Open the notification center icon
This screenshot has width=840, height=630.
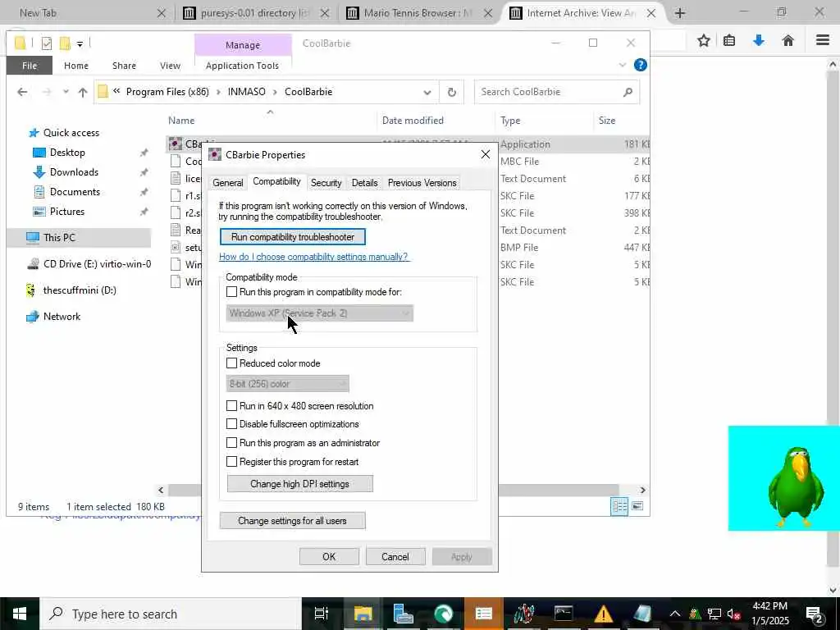(814, 614)
